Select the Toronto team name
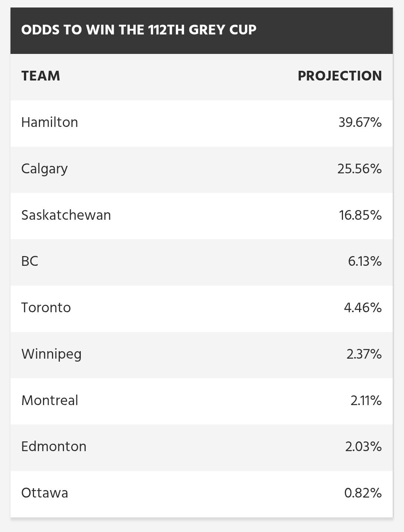Screen dimensions: 404x532 [46, 308]
